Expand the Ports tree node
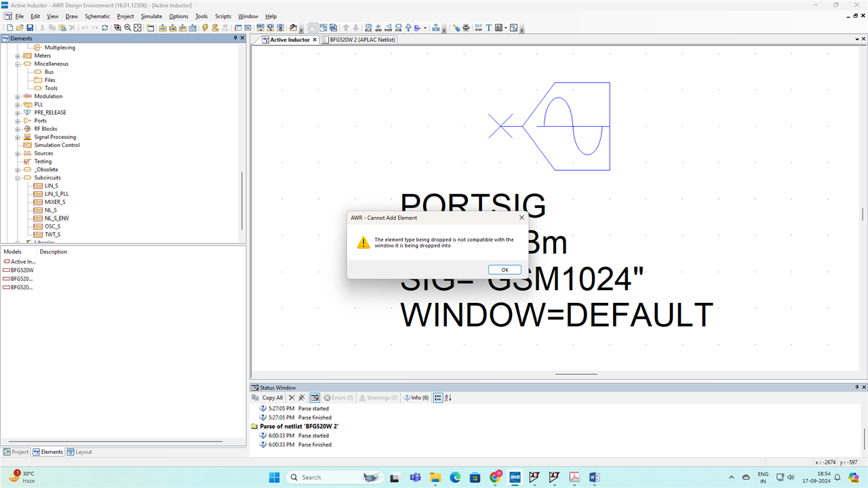The height and width of the screenshot is (488, 868). tap(18, 121)
